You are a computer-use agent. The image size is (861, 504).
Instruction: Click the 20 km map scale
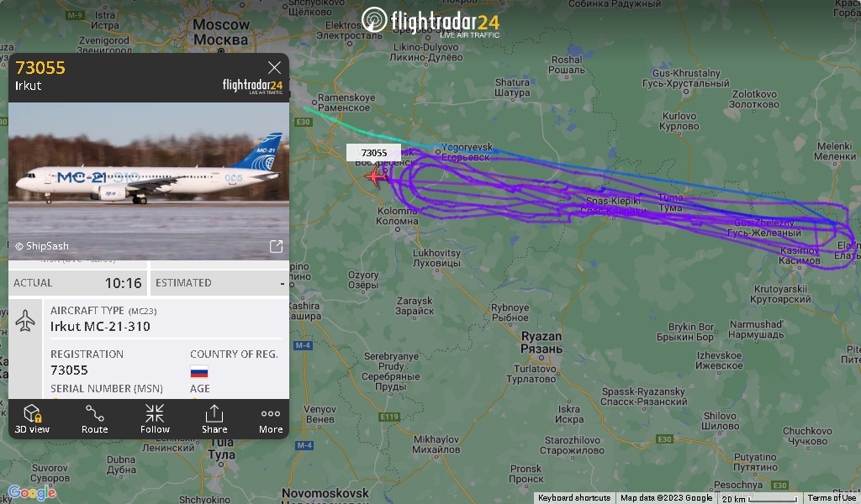pos(760,498)
